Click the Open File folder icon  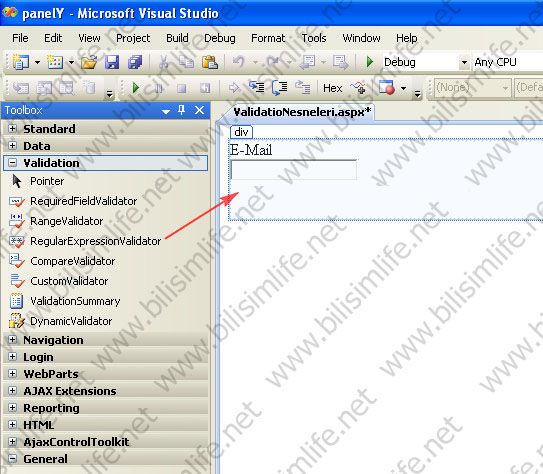[x=89, y=63]
